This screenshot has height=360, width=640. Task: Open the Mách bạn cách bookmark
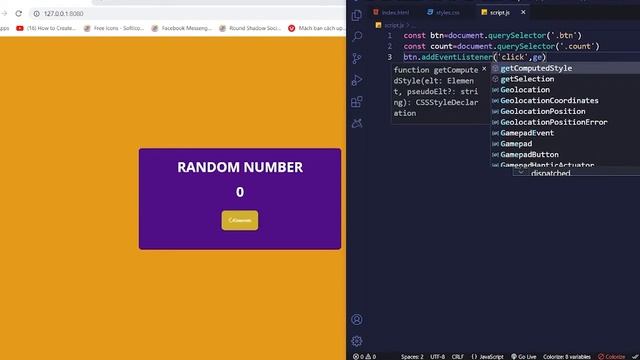click(316, 28)
